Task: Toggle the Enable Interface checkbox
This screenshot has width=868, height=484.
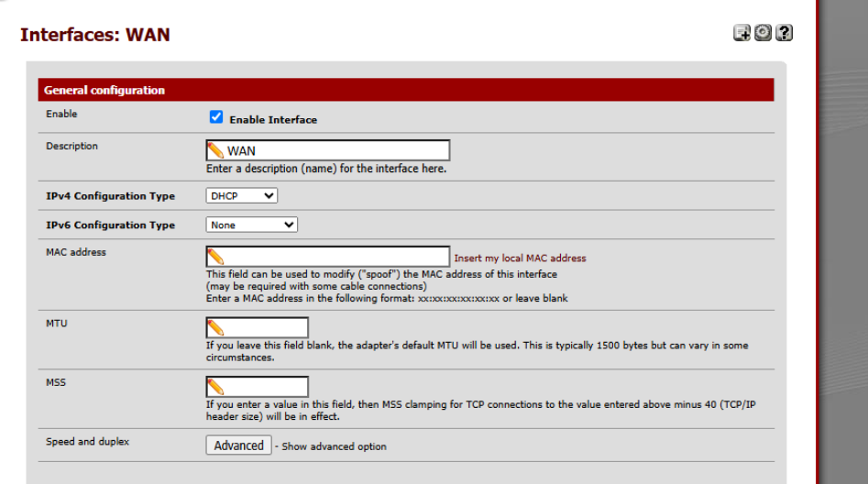Action: click(x=216, y=117)
